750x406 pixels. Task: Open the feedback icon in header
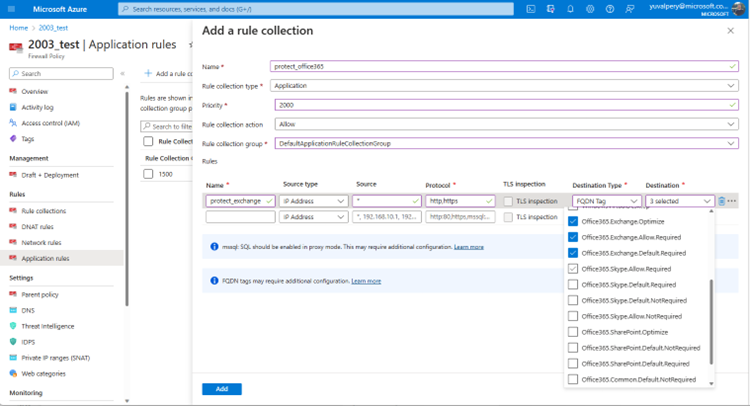click(x=628, y=9)
